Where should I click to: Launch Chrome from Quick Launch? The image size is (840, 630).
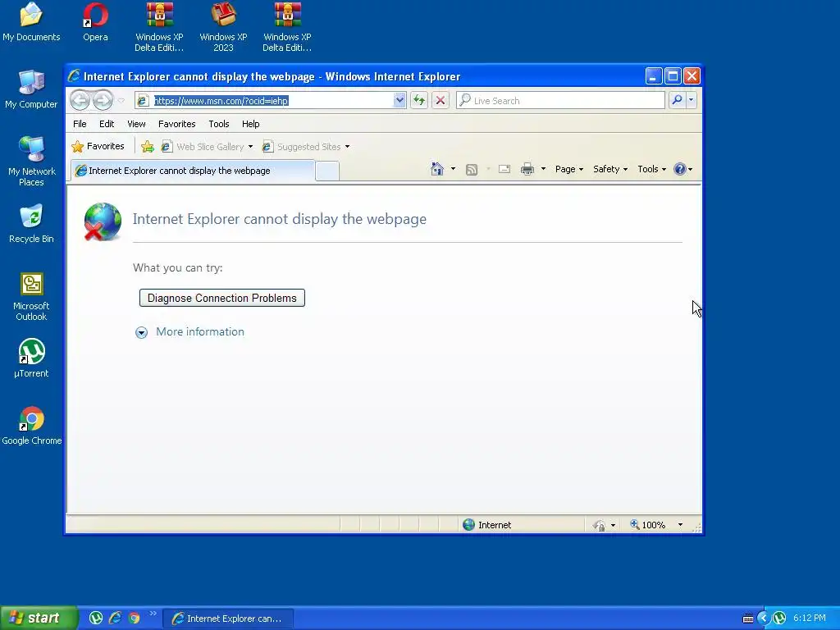[134, 619]
